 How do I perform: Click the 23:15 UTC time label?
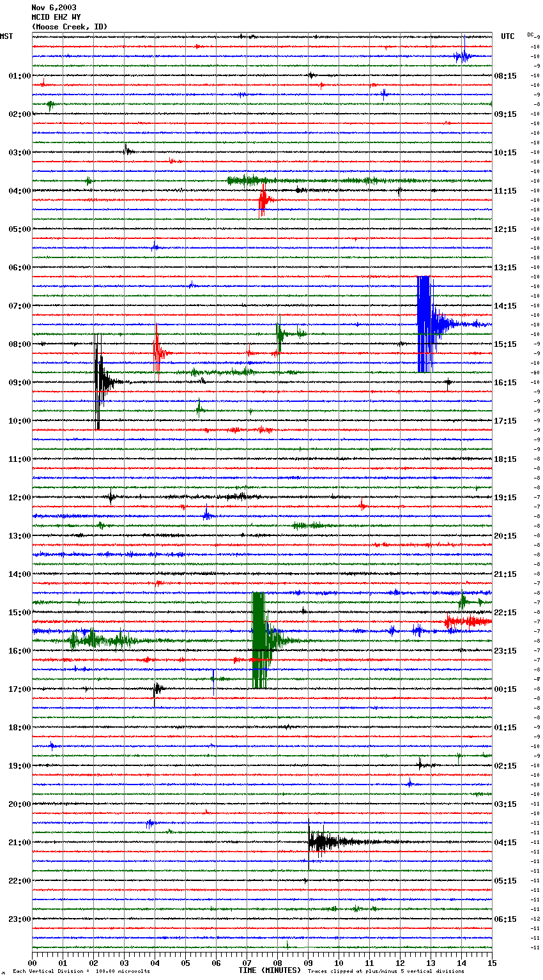point(505,651)
